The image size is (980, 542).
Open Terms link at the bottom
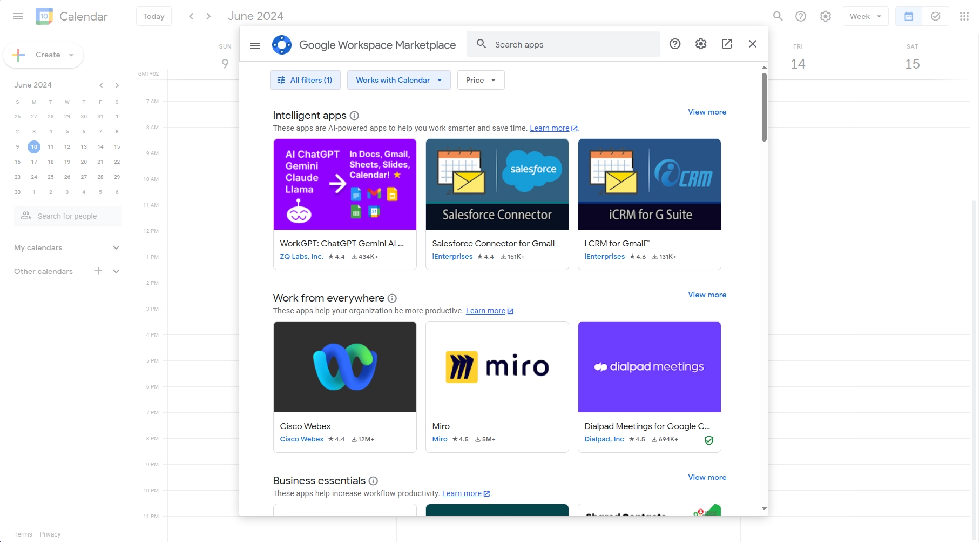tap(23, 534)
